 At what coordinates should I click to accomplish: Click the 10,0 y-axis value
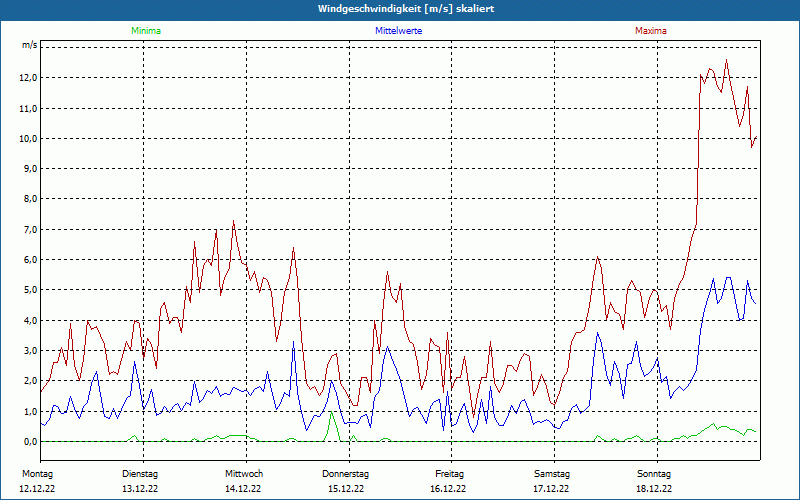tap(29, 138)
